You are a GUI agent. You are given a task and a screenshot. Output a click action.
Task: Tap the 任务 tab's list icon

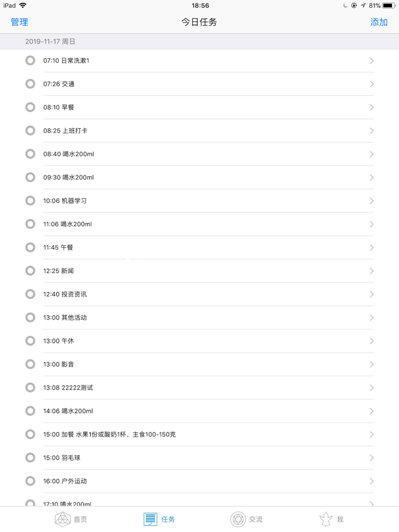tap(149, 519)
